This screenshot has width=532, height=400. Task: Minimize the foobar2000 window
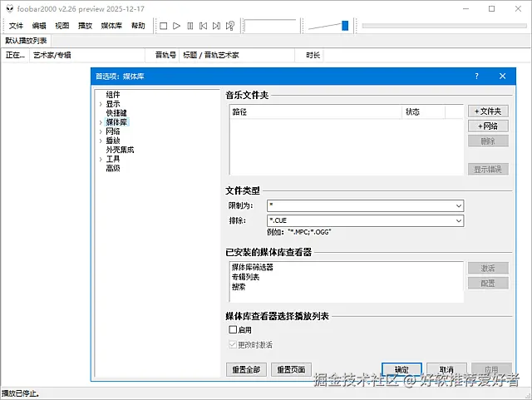pyautogui.click(x=465, y=9)
